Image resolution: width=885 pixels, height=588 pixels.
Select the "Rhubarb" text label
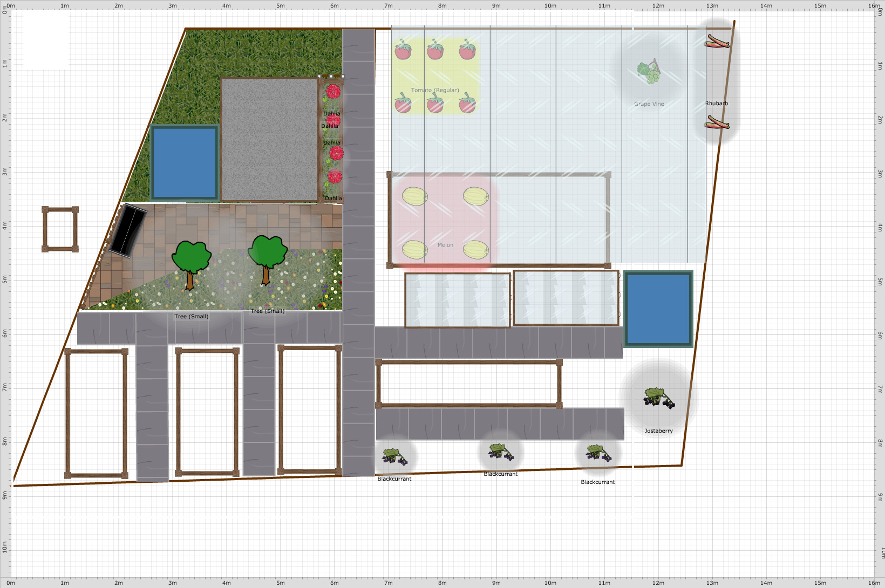[717, 104]
